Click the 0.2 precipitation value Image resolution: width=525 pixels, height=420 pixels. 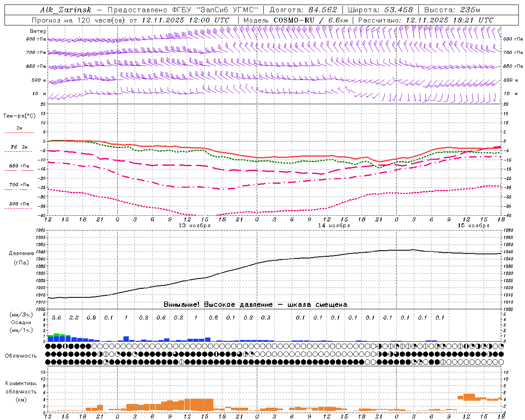pos(178,318)
